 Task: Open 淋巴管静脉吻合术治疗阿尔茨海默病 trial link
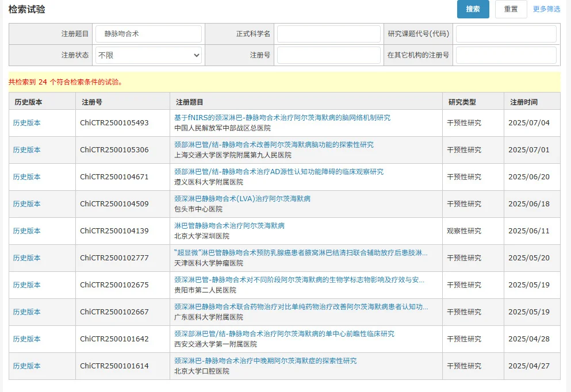pyautogui.click(x=229, y=226)
